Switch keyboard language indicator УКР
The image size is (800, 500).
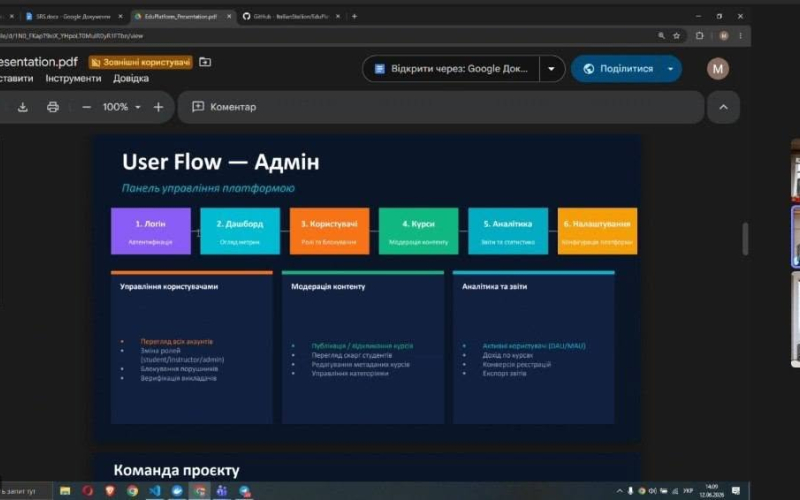688,491
